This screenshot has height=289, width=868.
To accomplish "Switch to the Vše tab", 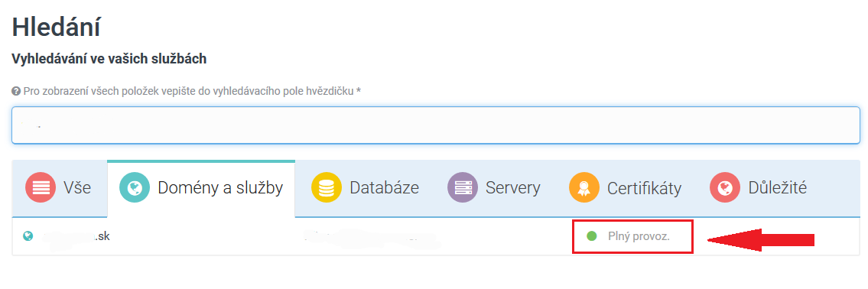I will [x=59, y=188].
